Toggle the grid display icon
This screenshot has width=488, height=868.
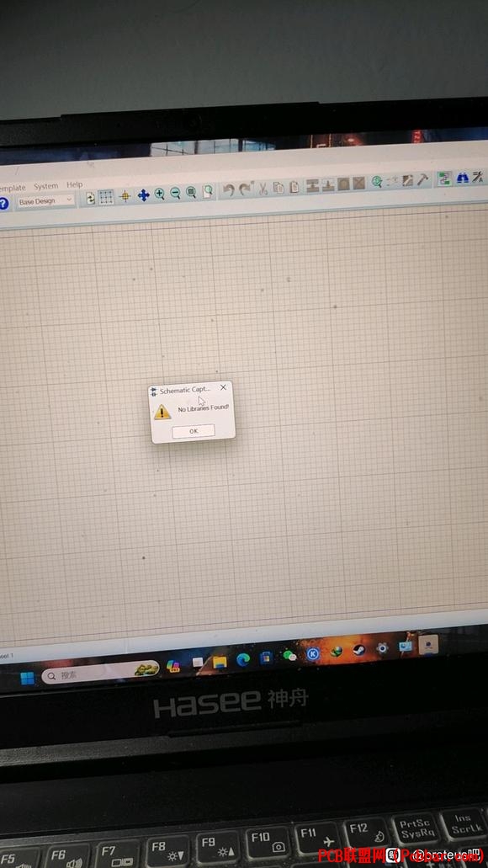coord(106,197)
